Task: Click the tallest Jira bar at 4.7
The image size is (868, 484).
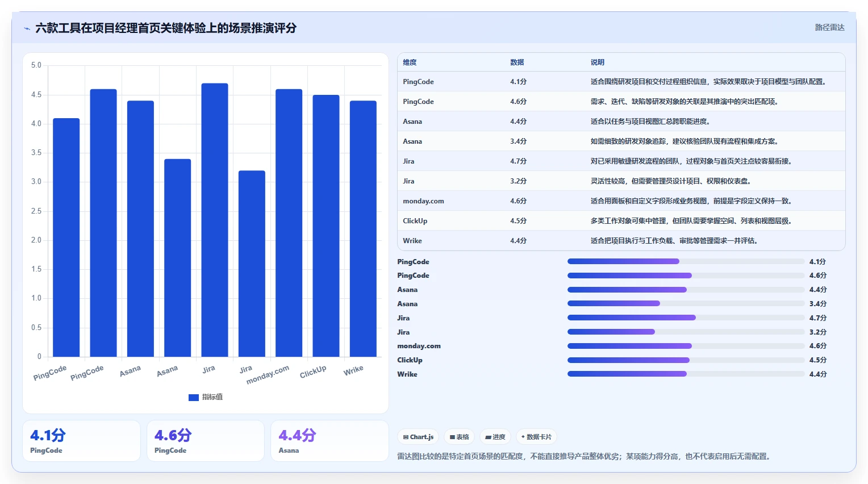Action: [x=215, y=220]
